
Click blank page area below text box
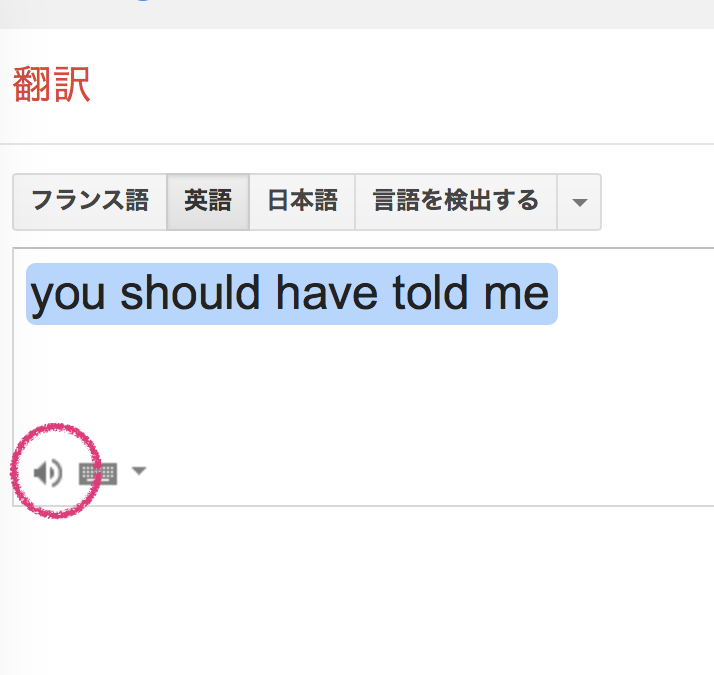click(x=357, y=592)
